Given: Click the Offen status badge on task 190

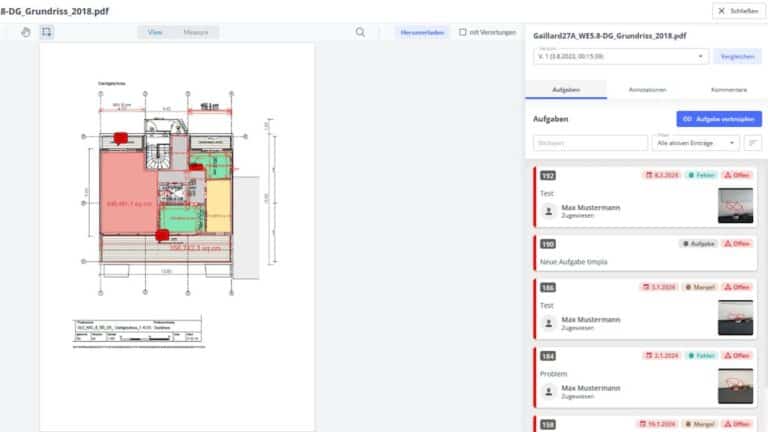Looking at the screenshot, I should (x=737, y=243).
